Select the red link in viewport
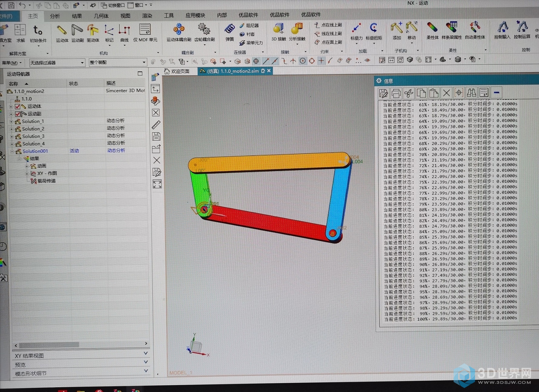The height and width of the screenshot is (392, 539). click(269, 224)
